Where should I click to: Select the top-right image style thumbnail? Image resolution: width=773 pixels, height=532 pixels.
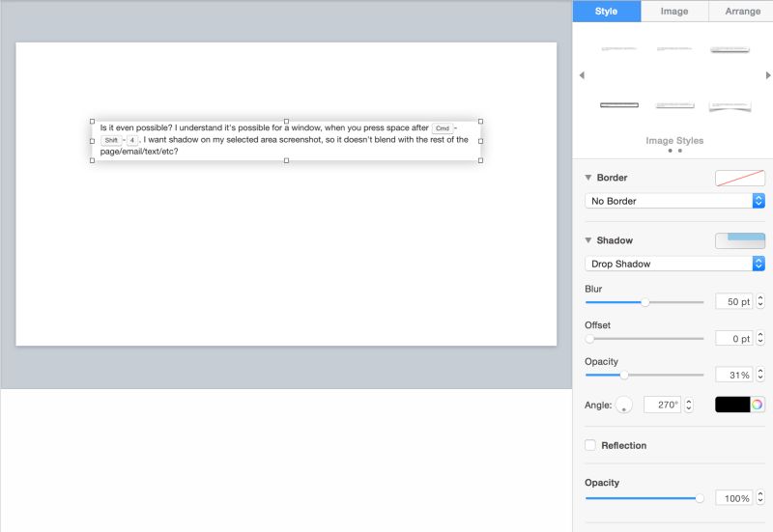730,49
